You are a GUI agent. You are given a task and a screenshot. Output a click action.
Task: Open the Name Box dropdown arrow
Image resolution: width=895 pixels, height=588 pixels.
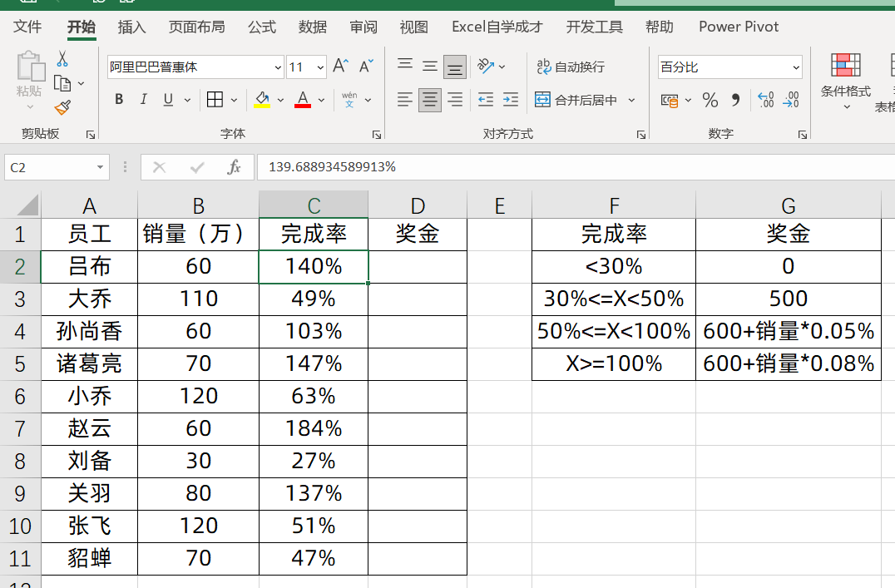tap(100, 167)
